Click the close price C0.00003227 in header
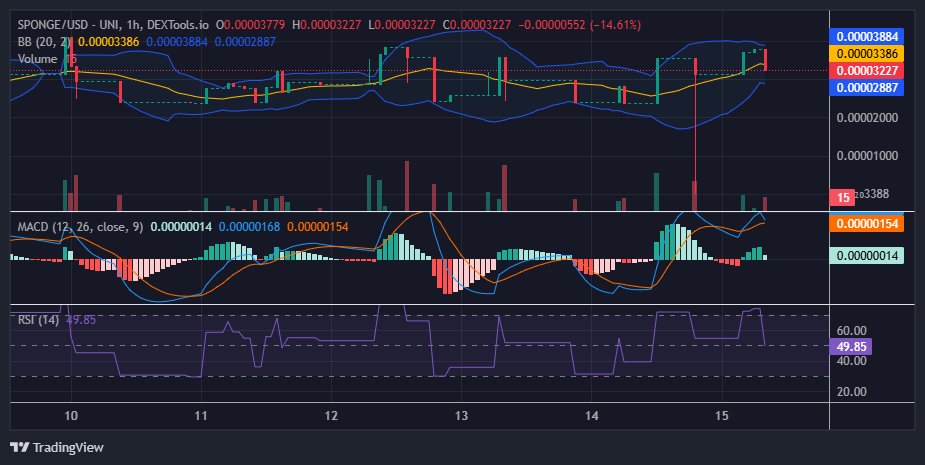Viewport: 925px width, 465px height. 477,25
